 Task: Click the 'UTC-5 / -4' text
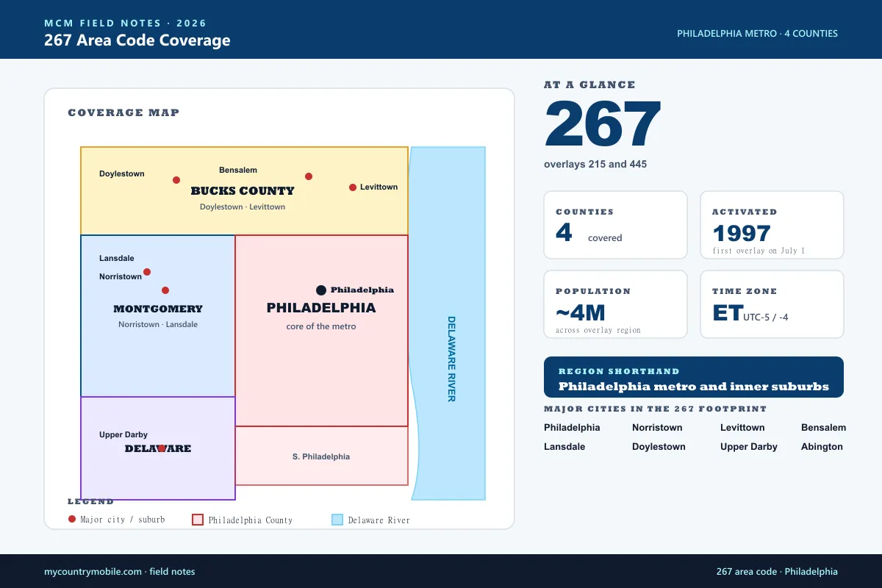click(x=765, y=318)
